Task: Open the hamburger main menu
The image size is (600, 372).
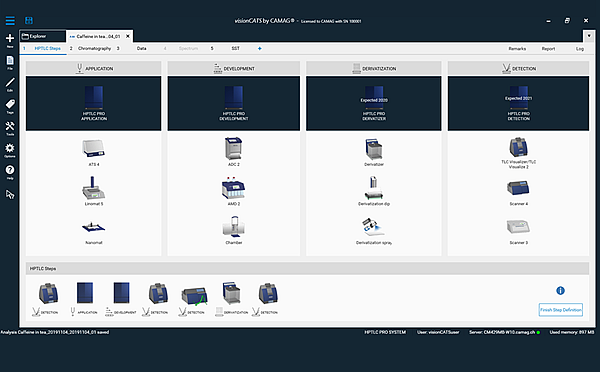Action: pyautogui.click(x=10, y=20)
